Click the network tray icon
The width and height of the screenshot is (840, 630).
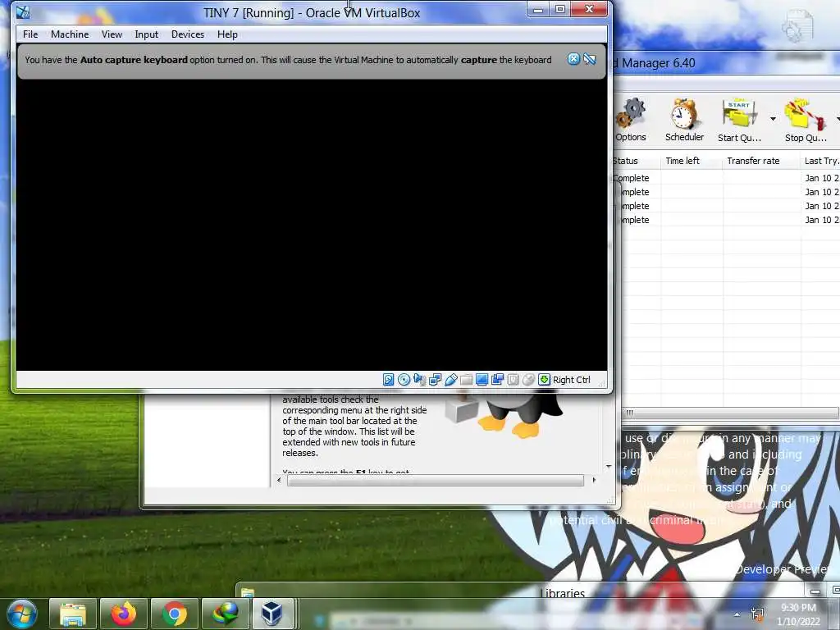click(757, 615)
